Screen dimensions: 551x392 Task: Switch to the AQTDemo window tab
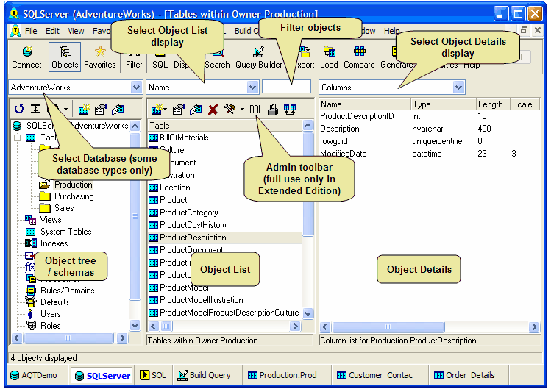[34, 376]
